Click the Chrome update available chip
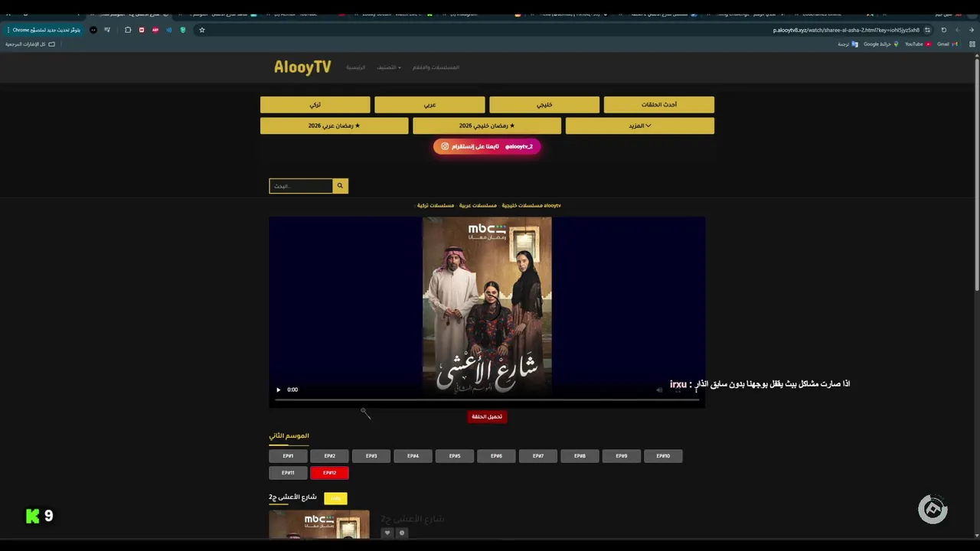The image size is (980, 551). pyautogui.click(x=44, y=30)
